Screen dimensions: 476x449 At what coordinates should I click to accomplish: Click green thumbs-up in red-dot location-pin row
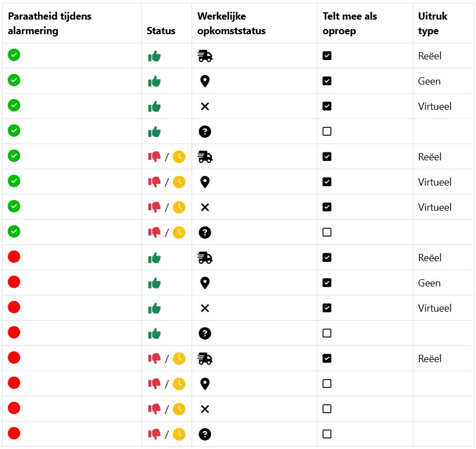(154, 283)
